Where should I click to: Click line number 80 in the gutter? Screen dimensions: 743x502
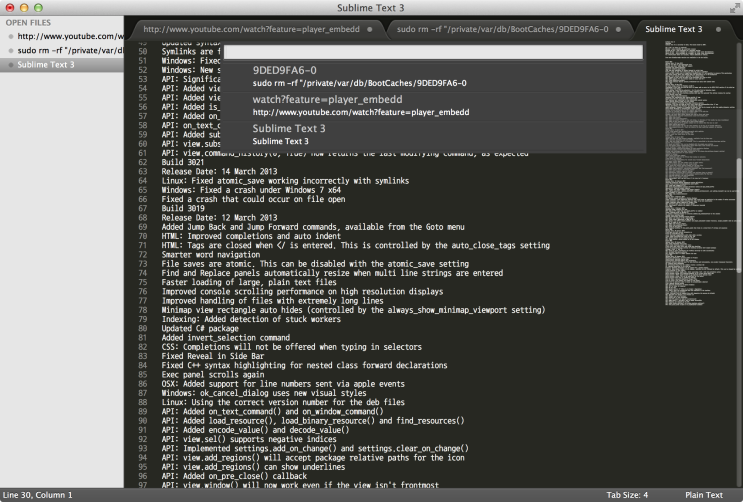[143, 329]
